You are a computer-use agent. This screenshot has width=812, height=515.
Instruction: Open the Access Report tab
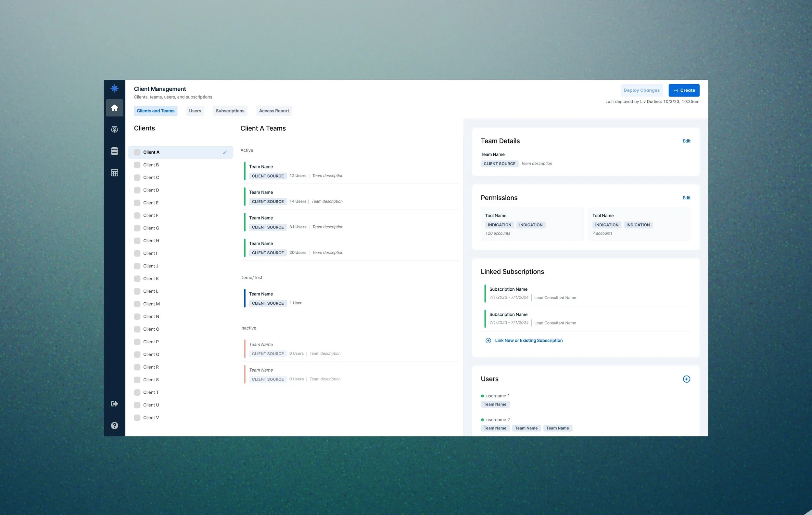[x=274, y=111]
